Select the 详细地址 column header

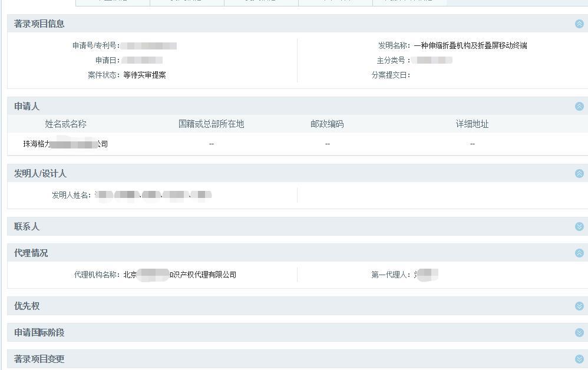472,124
